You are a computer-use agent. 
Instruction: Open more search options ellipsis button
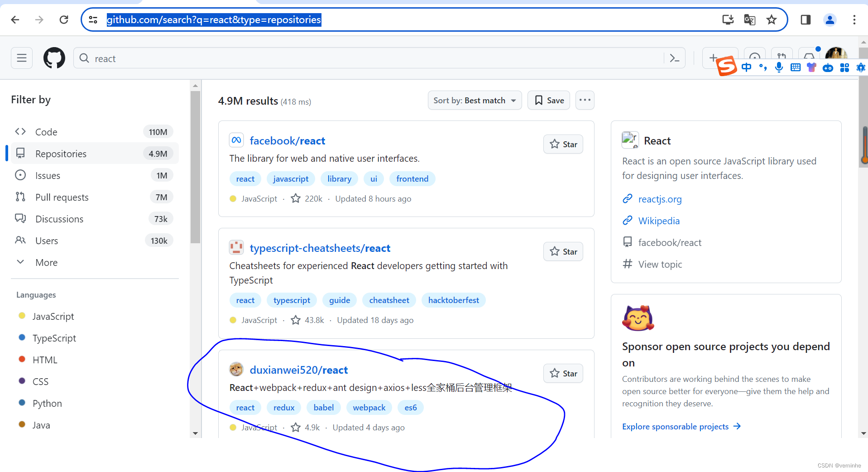pyautogui.click(x=585, y=100)
